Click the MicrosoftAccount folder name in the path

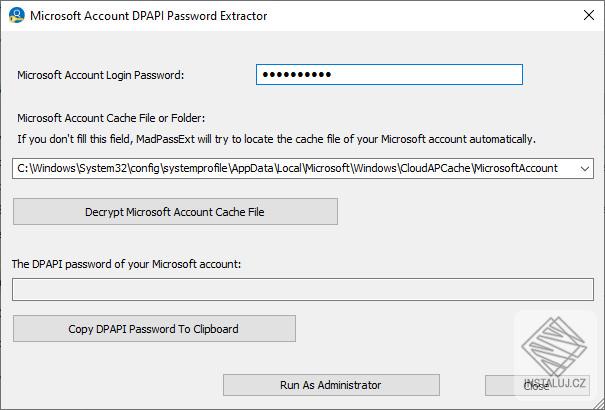tap(508, 169)
